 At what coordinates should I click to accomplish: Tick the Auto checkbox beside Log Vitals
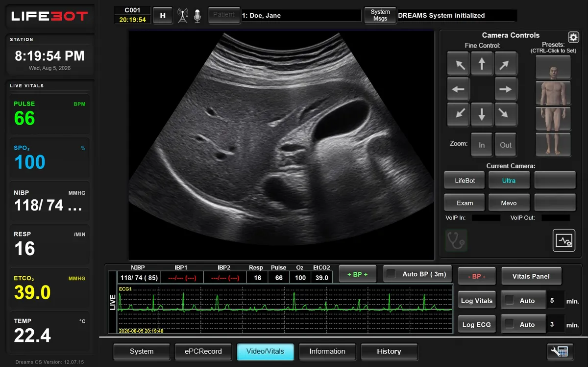click(510, 301)
